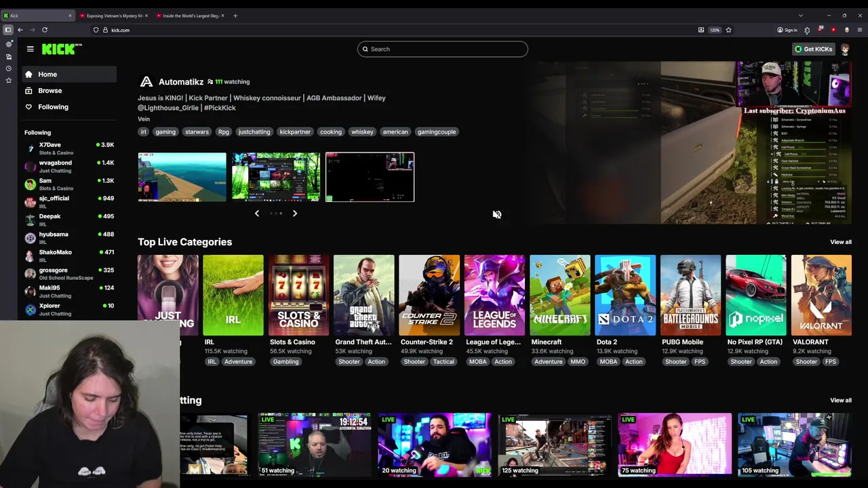
Task: Open bookmarks star in Firefox sidebar
Action: click(x=9, y=81)
